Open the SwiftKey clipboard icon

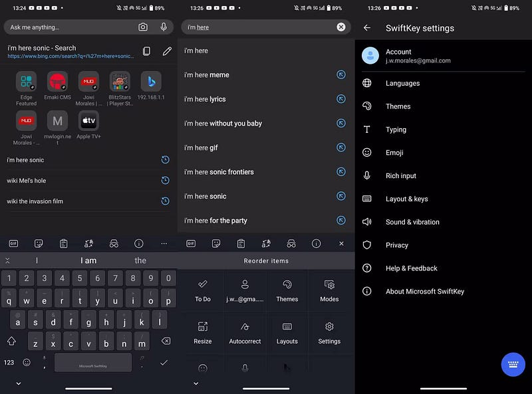pyautogui.click(x=63, y=243)
